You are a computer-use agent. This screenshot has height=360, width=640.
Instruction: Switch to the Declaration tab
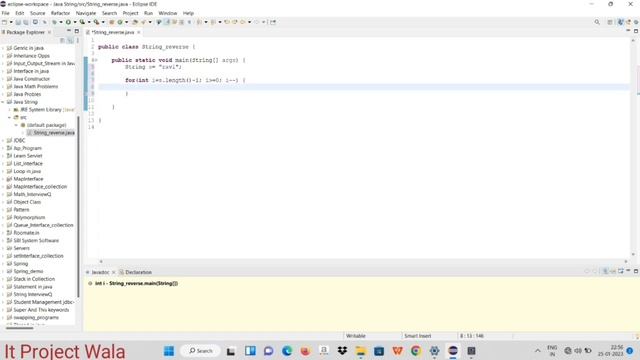[138, 272]
